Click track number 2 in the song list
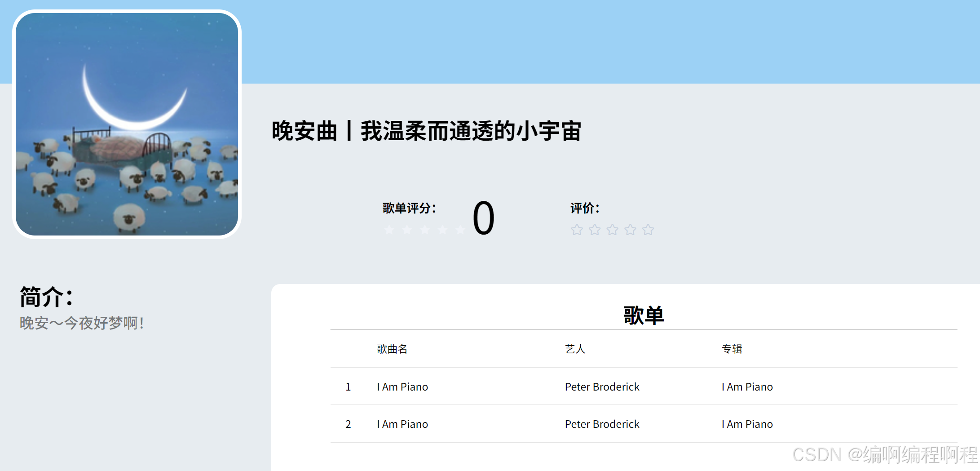The image size is (980, 471). coord(348,424)
